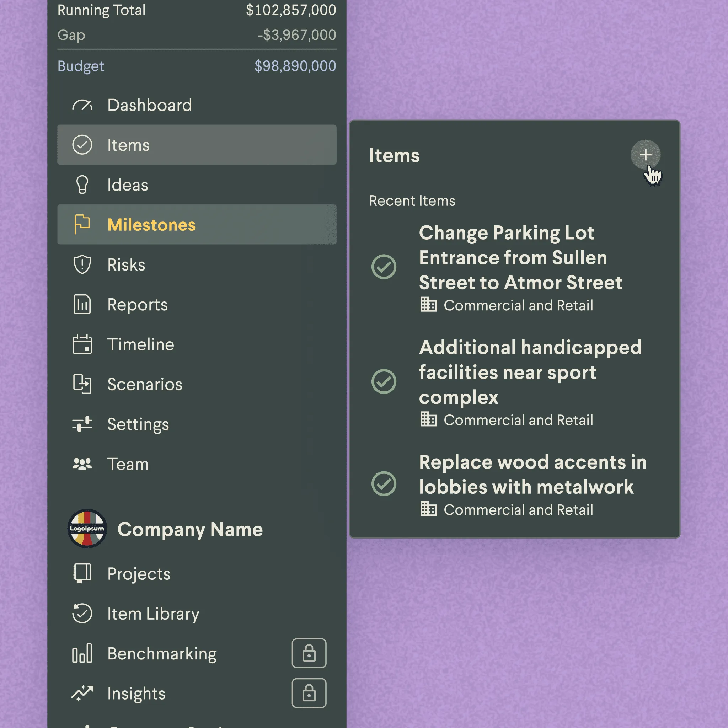Click the Ideas lightbulb icon

click(x=82, y=185)
